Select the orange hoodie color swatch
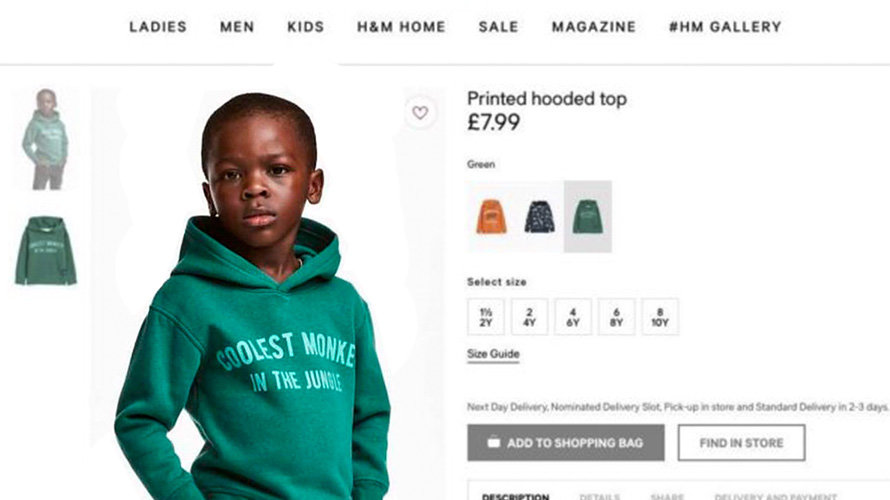 point(492,216)
